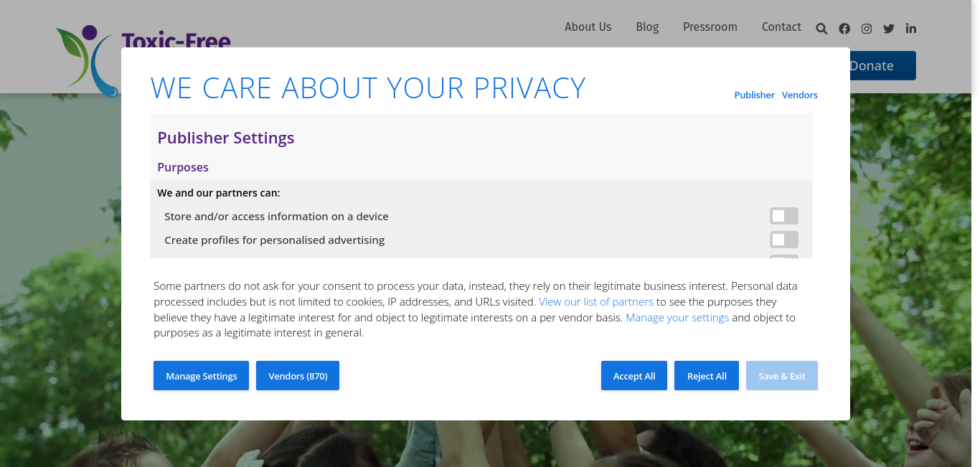
Task: Switch to the Vendors tab
Action: (x=800, y=95)
